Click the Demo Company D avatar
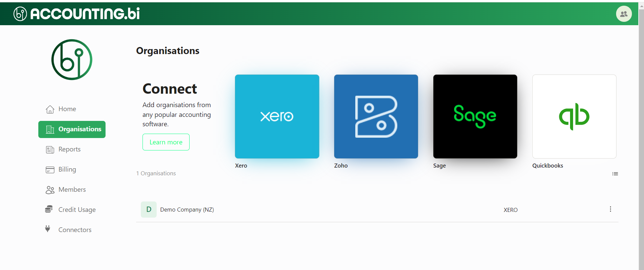 tap(149, 210)
